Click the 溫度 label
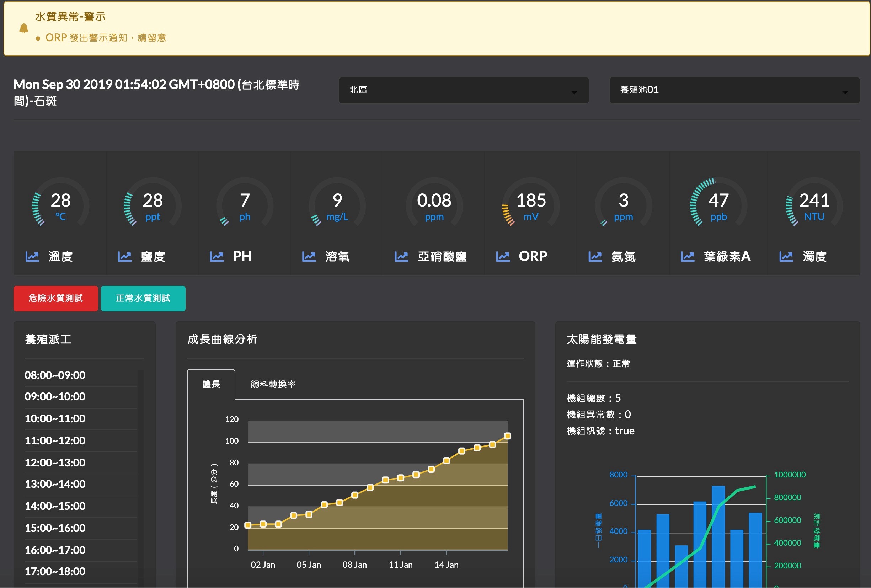The image size is (871, 588). (61, 257)
